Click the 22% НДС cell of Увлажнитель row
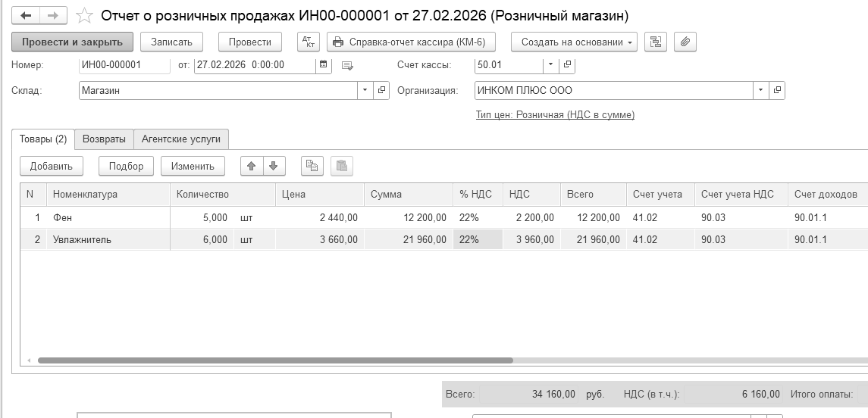Viewport: 868px width, 418px height. click(478, 239)
